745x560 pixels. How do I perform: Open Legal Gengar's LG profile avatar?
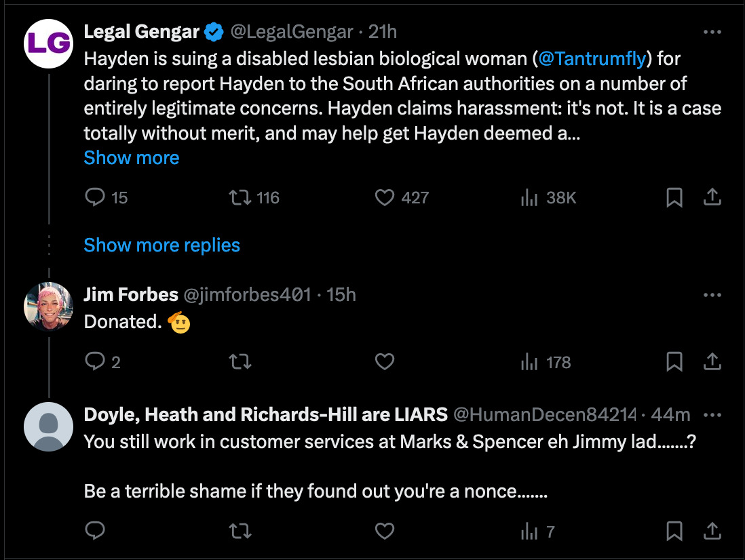(48, 43)
